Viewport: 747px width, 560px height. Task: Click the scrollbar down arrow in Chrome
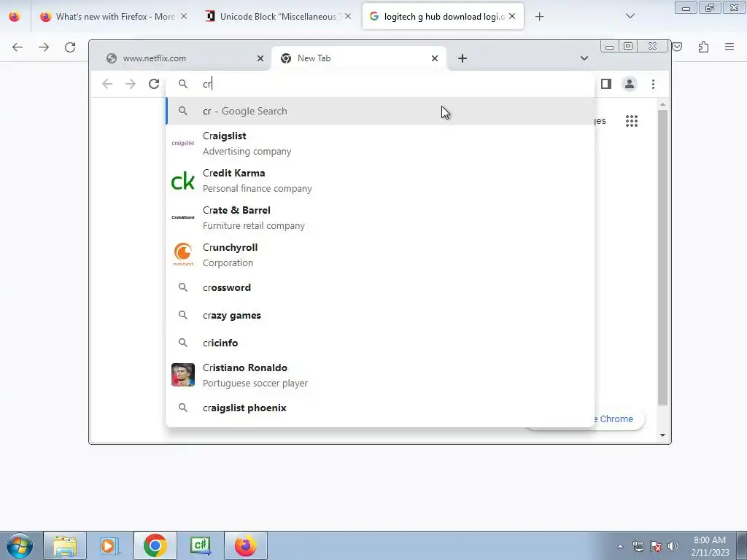(662, 435)
